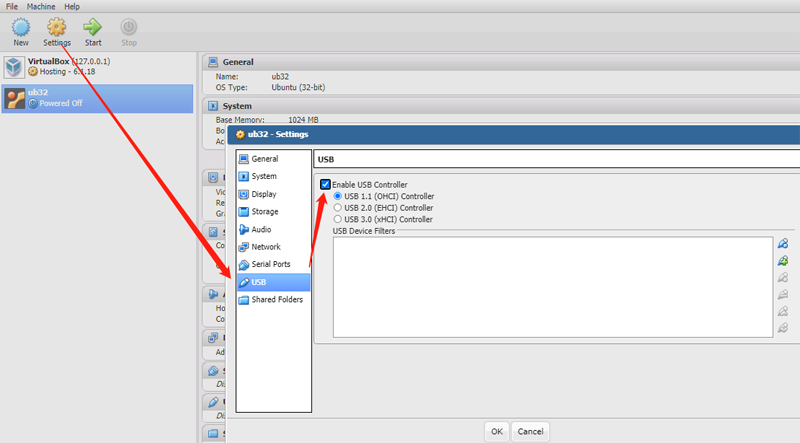Click the greyed Stop toolbar icon

pos(129,27)
